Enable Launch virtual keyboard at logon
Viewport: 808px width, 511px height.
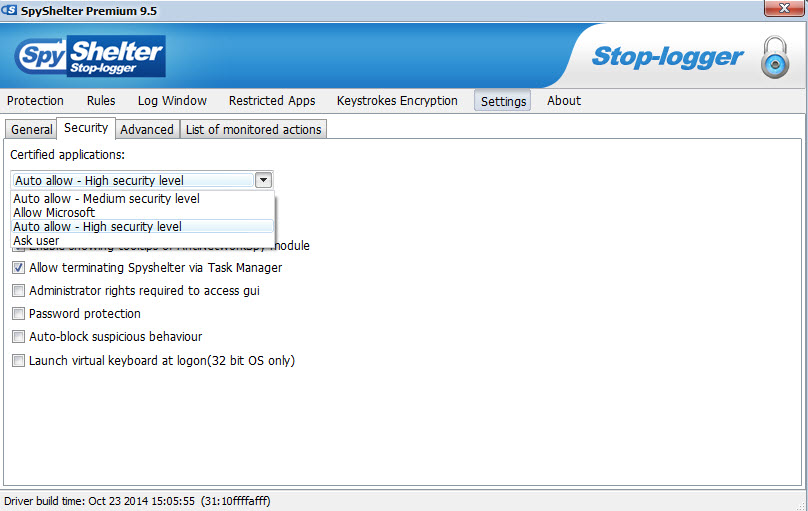click(x=19, y=361)
